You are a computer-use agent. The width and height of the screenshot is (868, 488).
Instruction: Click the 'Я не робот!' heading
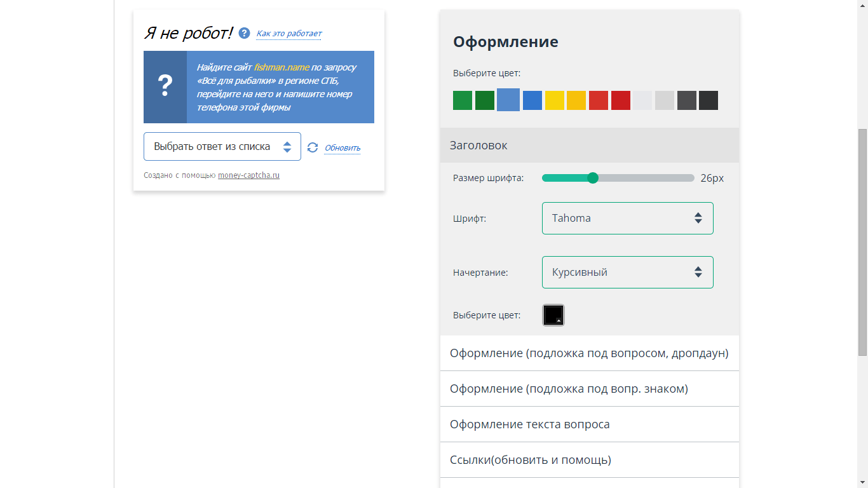tap(188, 33)
